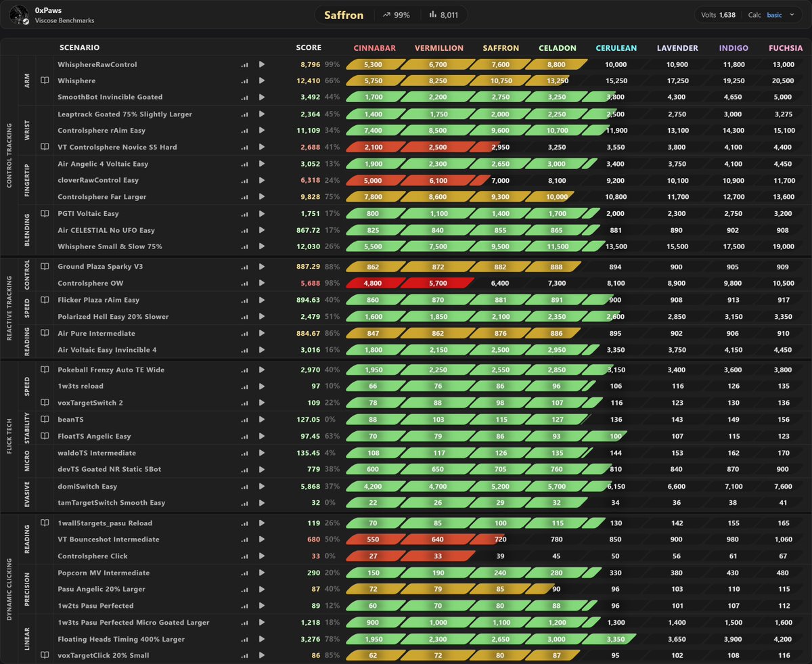This screenshot has width=812, height=664.
Task: Open the book icon beside Pokeball Frenzy Auto TE Wide
Action: pyautogui.click(x=45, y=370)
